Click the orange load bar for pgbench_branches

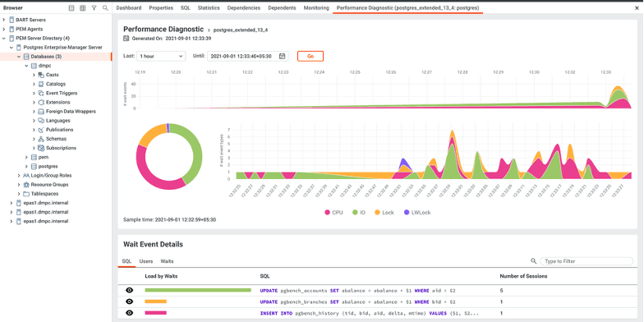pyautogui.click(x=156, y=301)
